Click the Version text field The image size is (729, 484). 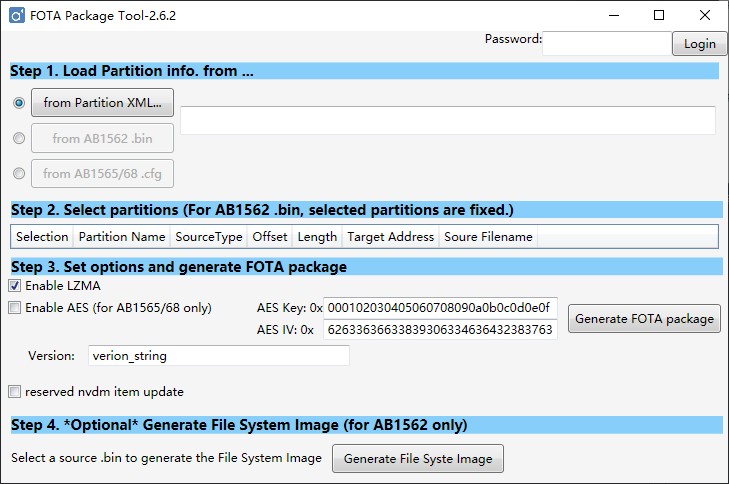point(216,356)
